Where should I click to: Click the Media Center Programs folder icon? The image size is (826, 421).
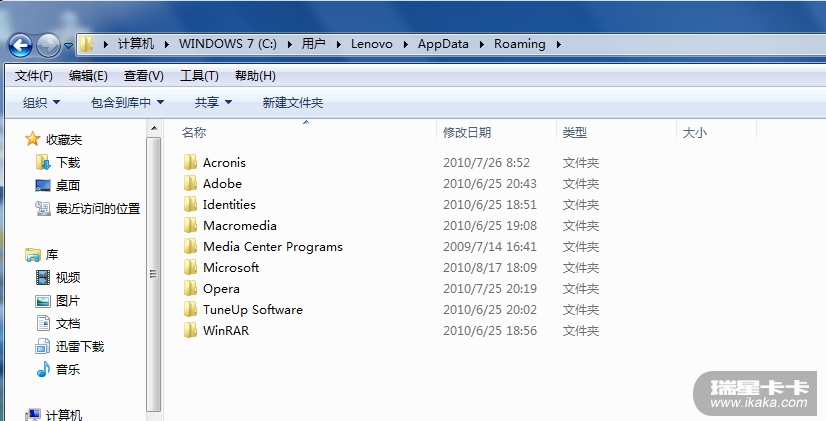pyautogui.click(x=190, y=247)
